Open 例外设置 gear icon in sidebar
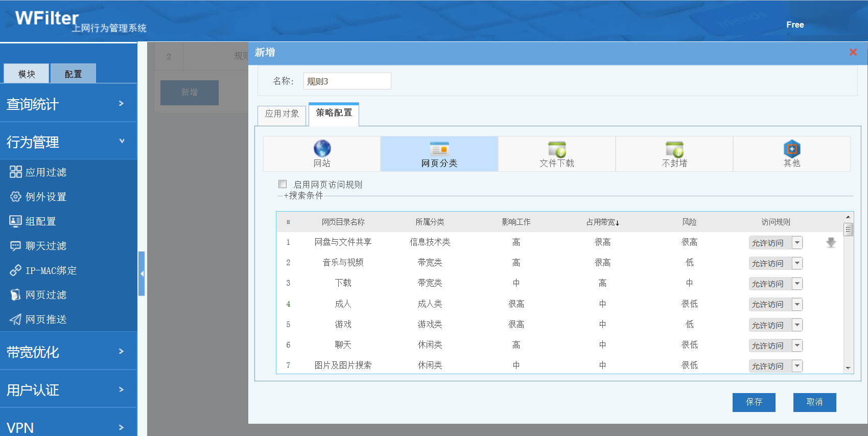The image size is (868, 436). (16, 196)
